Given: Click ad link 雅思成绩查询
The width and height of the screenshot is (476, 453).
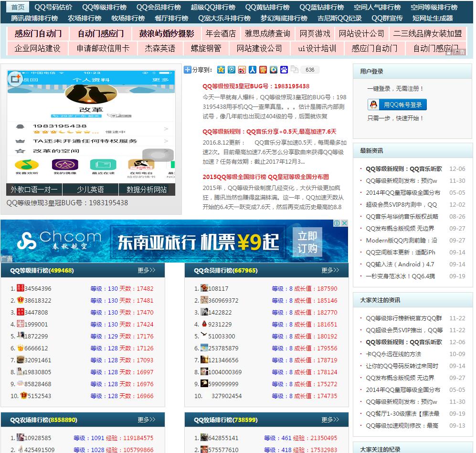Looking at the screenshot, I should point(267,33).
